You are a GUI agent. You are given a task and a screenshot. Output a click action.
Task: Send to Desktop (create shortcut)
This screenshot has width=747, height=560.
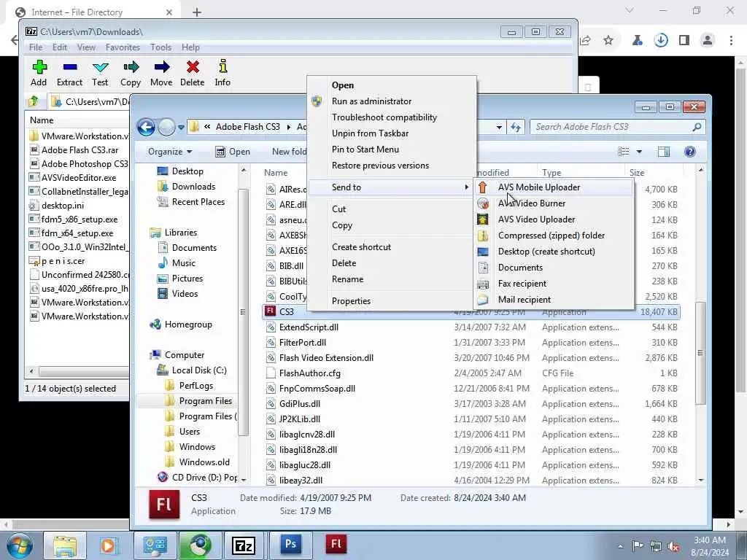click(x=554, y=252)
